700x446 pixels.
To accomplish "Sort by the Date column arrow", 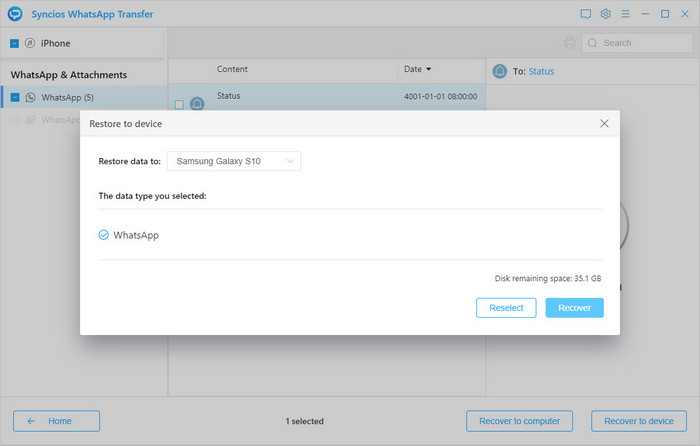I will pos(429,69).
